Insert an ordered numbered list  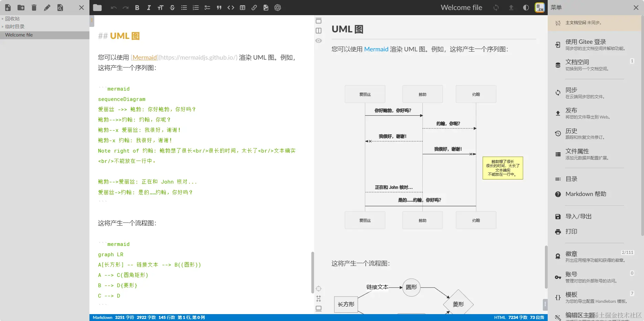(x=196, y=8)
